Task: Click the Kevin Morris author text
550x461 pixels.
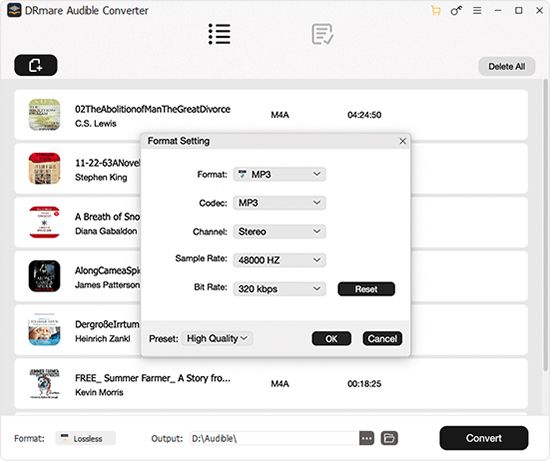Action: point(99,392)
